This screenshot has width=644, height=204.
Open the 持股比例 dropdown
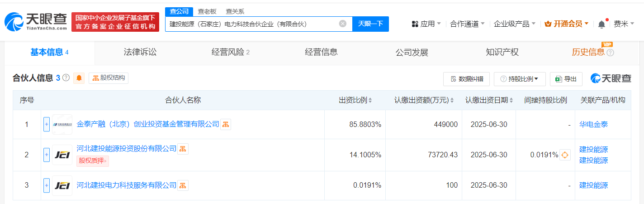coord(520,79)
